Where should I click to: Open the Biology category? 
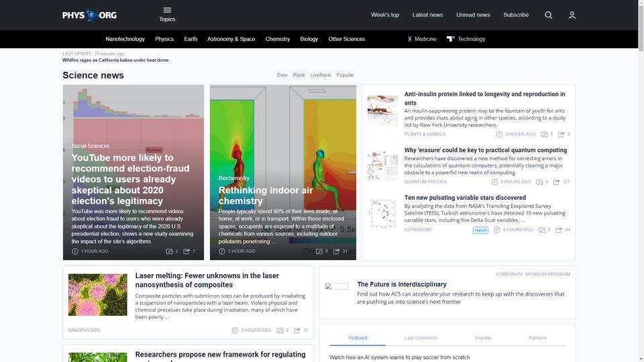coord(309,39)
